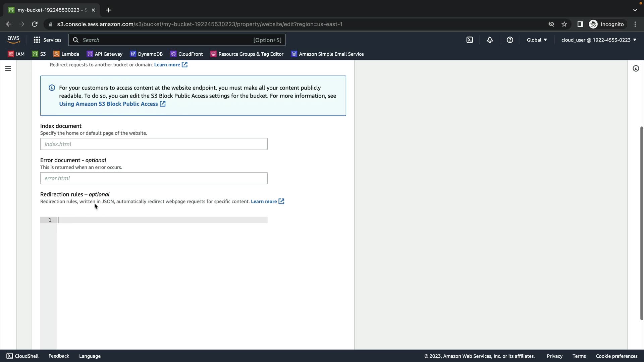Click the AWS logo home icon
The image size is (644, 362).
(13, 40)
